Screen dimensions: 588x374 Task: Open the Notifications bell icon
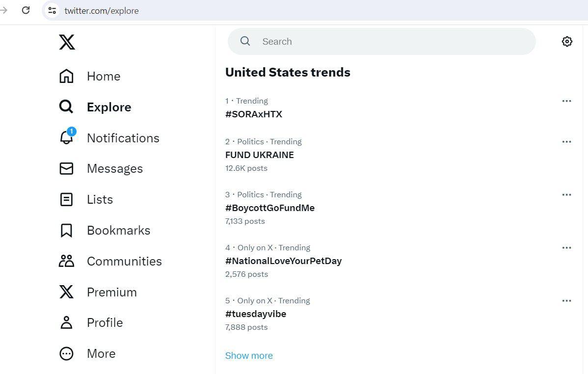click(x=66, y=137)
